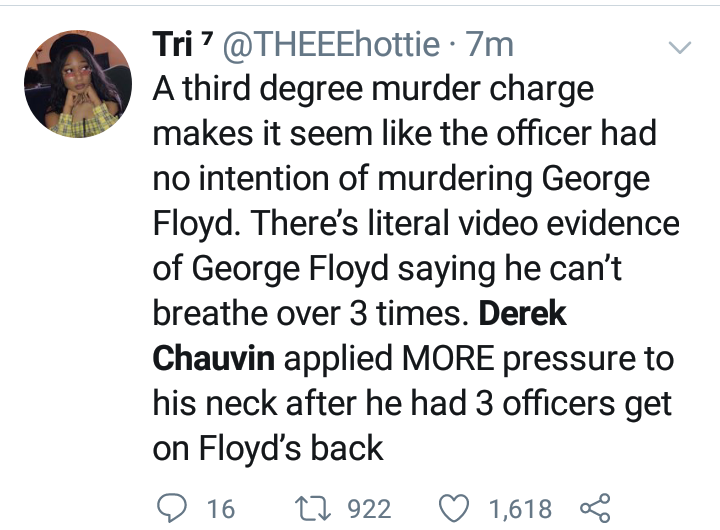
Task: Open Tri's profile picture avatar
Action: 78,84
